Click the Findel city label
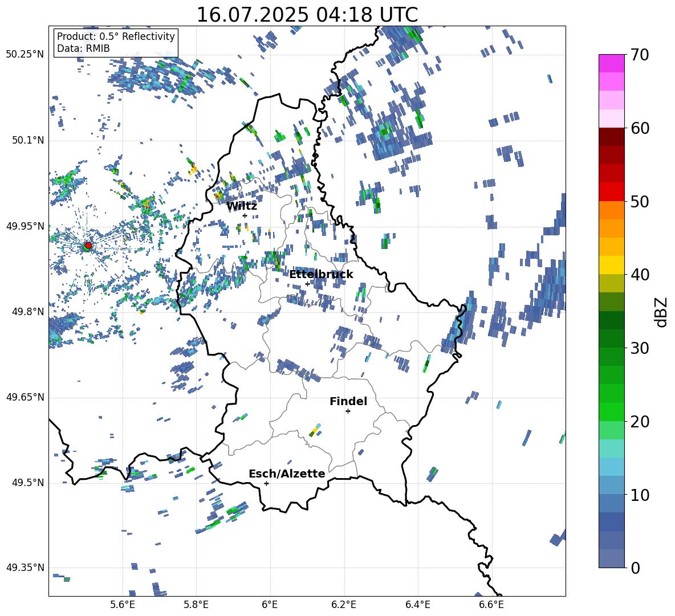The width and height of the screenshot is (675, 616). (348, 401)
